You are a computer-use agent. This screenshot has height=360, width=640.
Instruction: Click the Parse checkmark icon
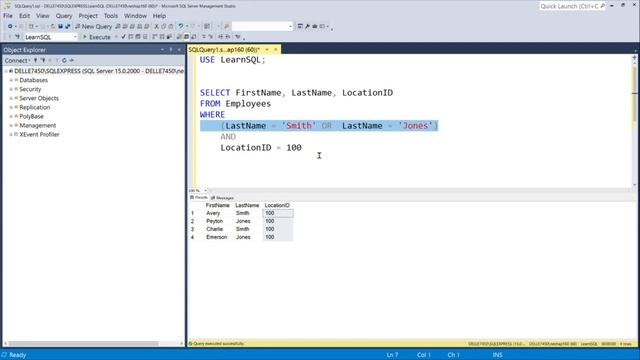(x=123, y=37)
